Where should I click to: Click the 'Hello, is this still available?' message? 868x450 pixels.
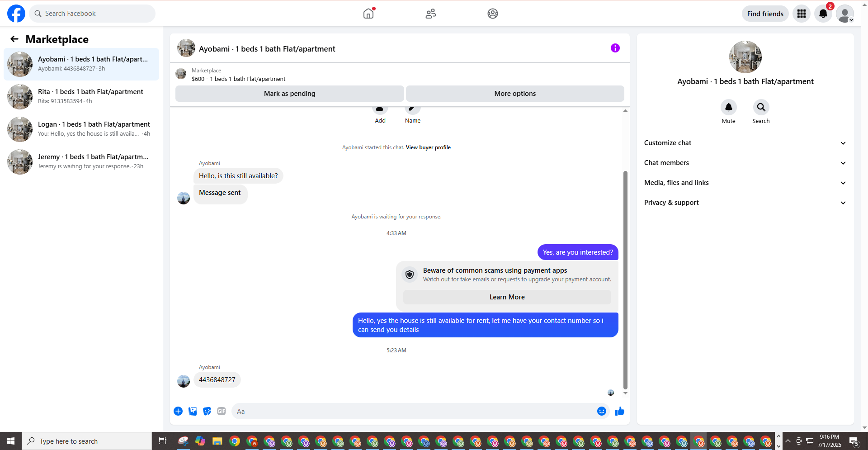click(238, 176)
